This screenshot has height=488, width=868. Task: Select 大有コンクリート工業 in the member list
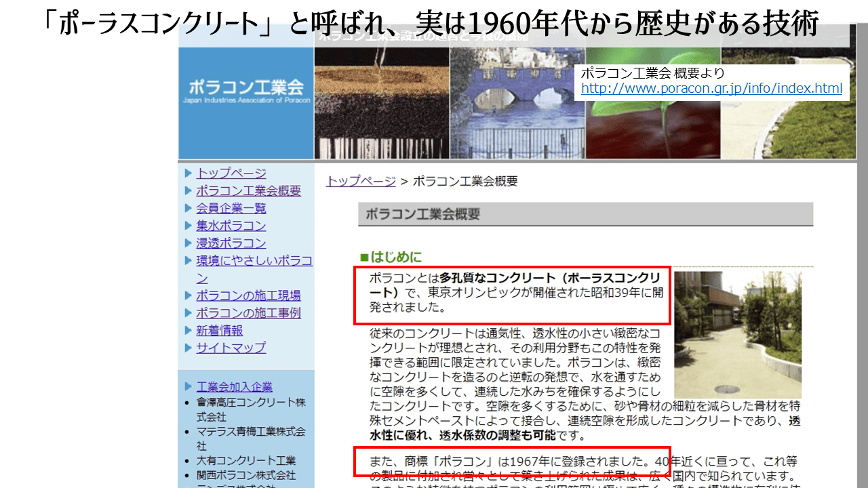point(246,461)
